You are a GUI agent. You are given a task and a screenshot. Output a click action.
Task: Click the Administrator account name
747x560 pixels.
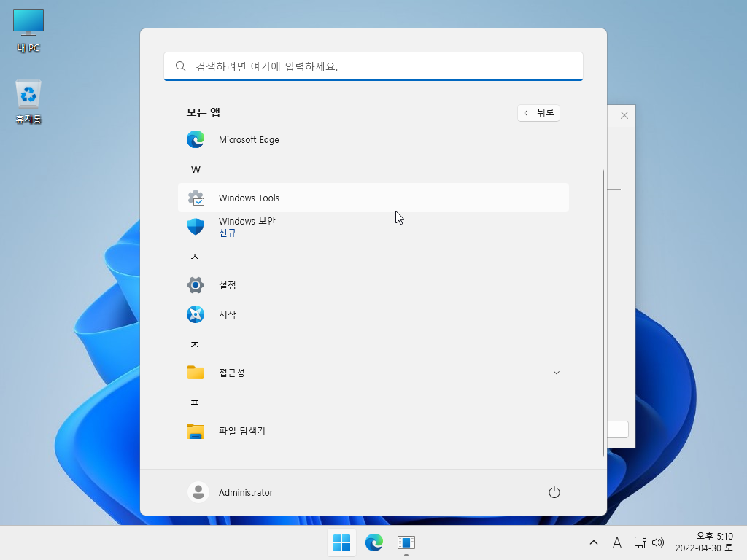[x=246, y=492]
